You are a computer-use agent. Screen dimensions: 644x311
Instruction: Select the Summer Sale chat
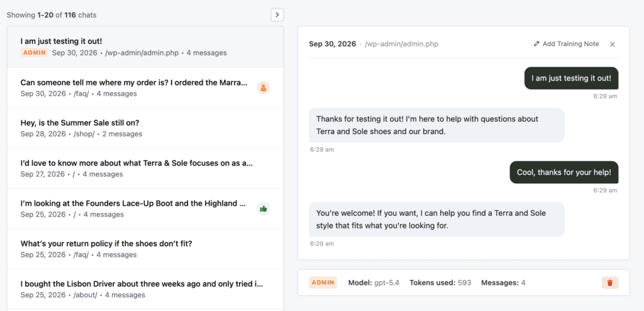(x=145, y=128)
